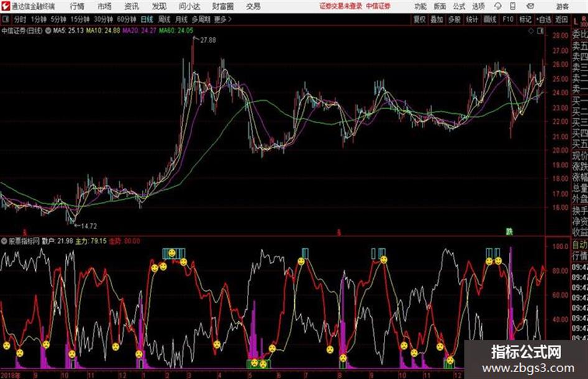The width and height of the screenshot is (588, 379).
Task: Click the headset customer service icon
Action: point(498,6)
